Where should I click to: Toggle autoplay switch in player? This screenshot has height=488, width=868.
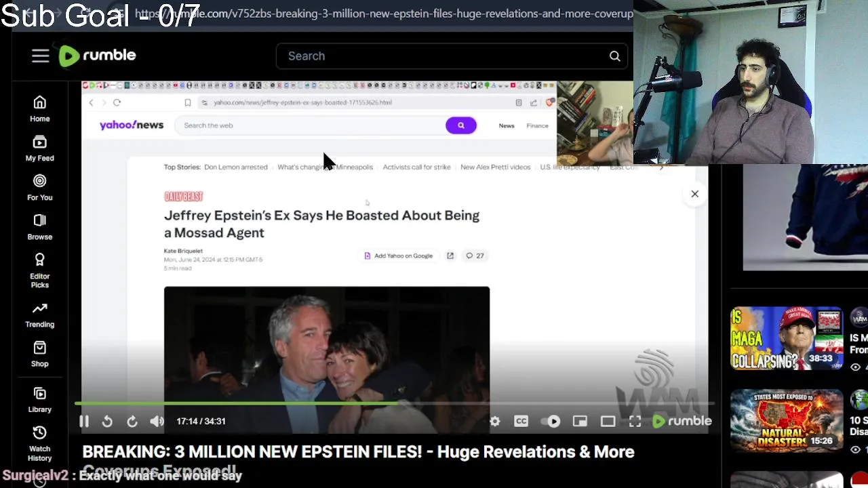coord(550,421)
